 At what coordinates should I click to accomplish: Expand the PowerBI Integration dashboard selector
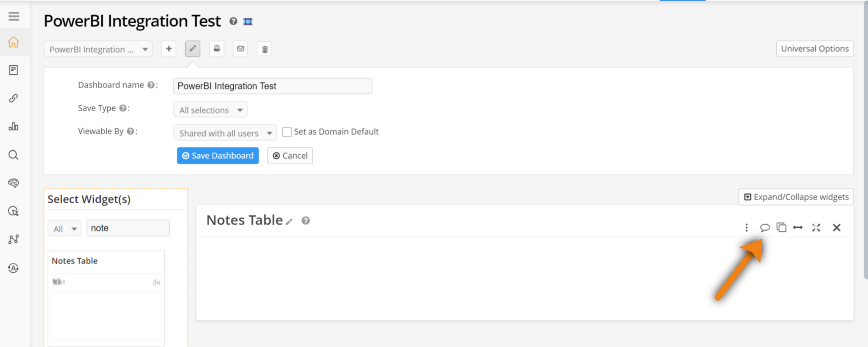98,49
